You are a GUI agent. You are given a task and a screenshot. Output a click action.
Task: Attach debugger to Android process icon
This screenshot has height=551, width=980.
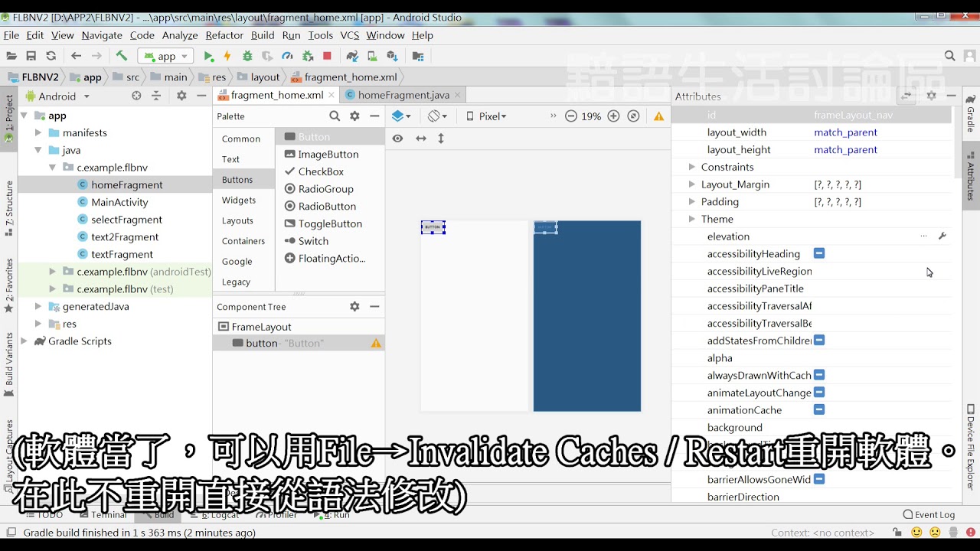tap(308, 56)
